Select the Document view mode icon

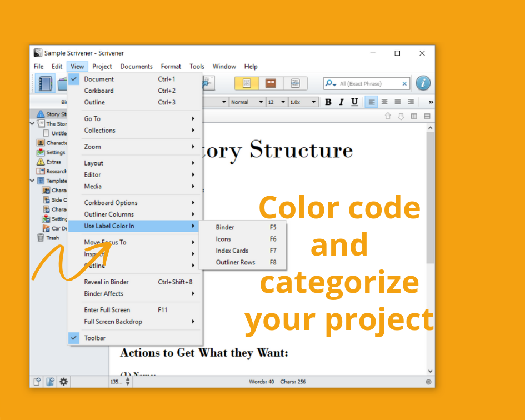pos(247,83)
